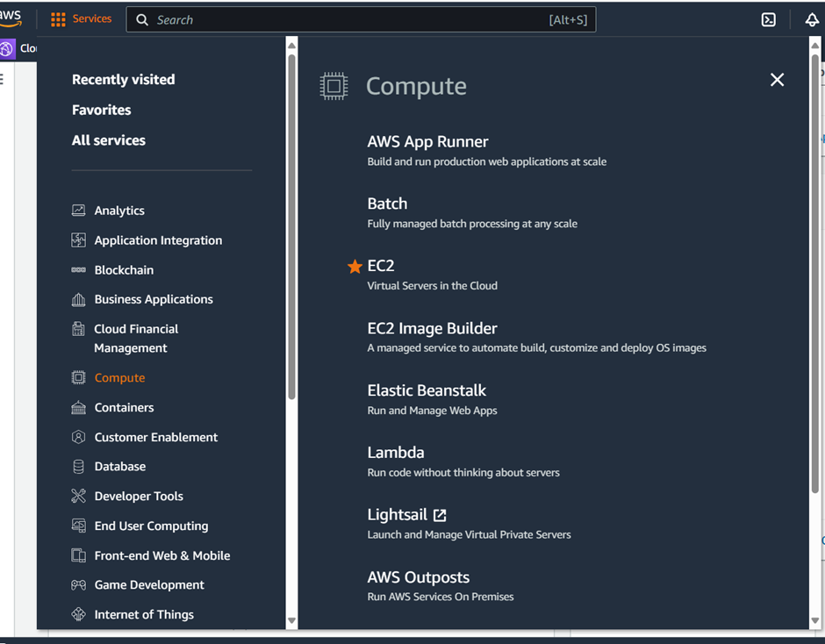Open Recently visited services
This screenshot has height=644, width=825.
click(123, 80)
